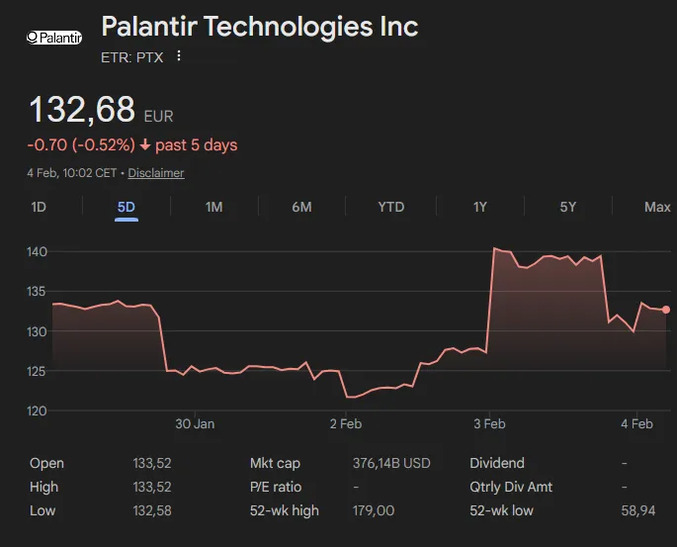This screenshot has width=677, height=547.
Task: Choose the 6M range tab
Action: coord(302,207)
